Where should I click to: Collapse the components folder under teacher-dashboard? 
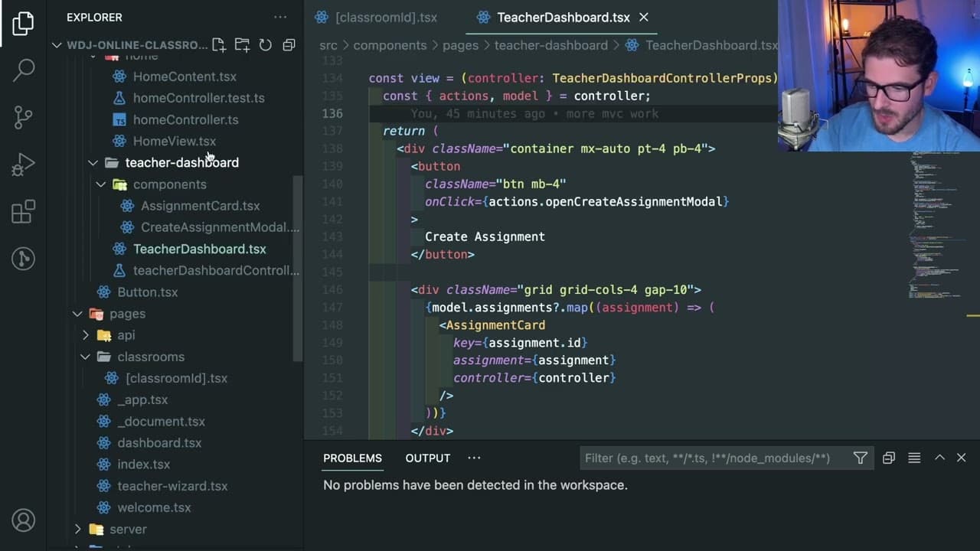[x=100, y=184]
